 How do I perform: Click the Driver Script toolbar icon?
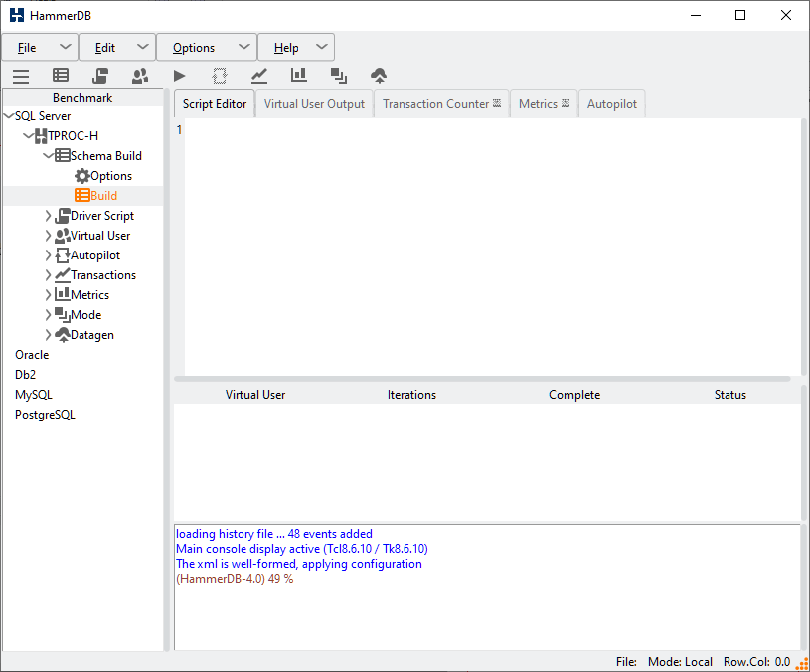(100, 76)
